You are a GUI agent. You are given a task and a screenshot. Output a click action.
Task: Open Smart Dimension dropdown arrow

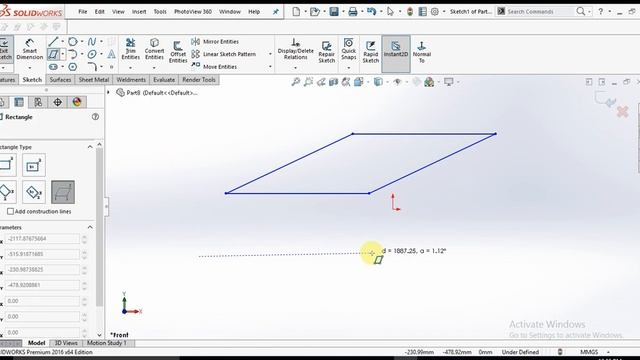(29, 67)
